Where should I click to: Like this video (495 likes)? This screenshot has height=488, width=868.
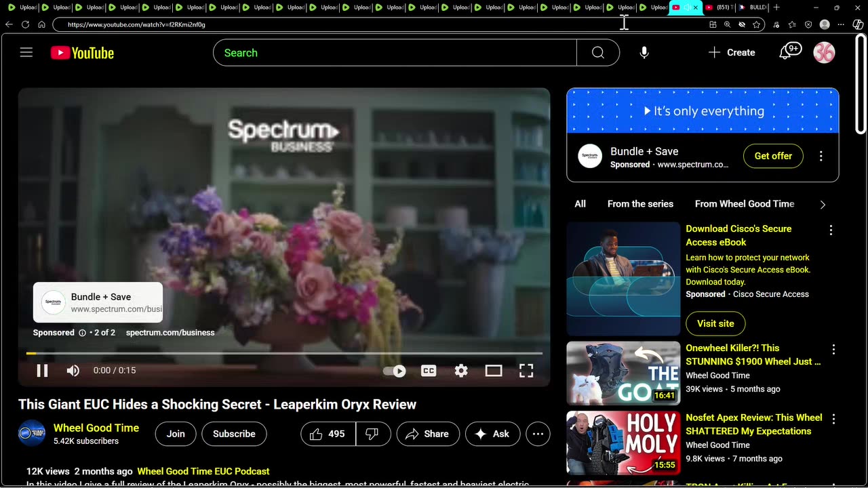[328, 434]
